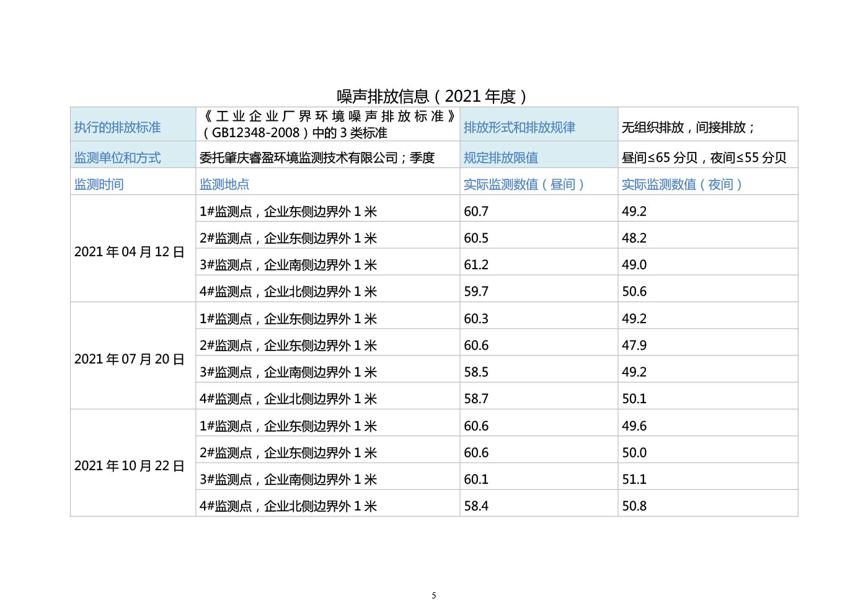Select the daytime value 60.7

click(x=539, y=208)
